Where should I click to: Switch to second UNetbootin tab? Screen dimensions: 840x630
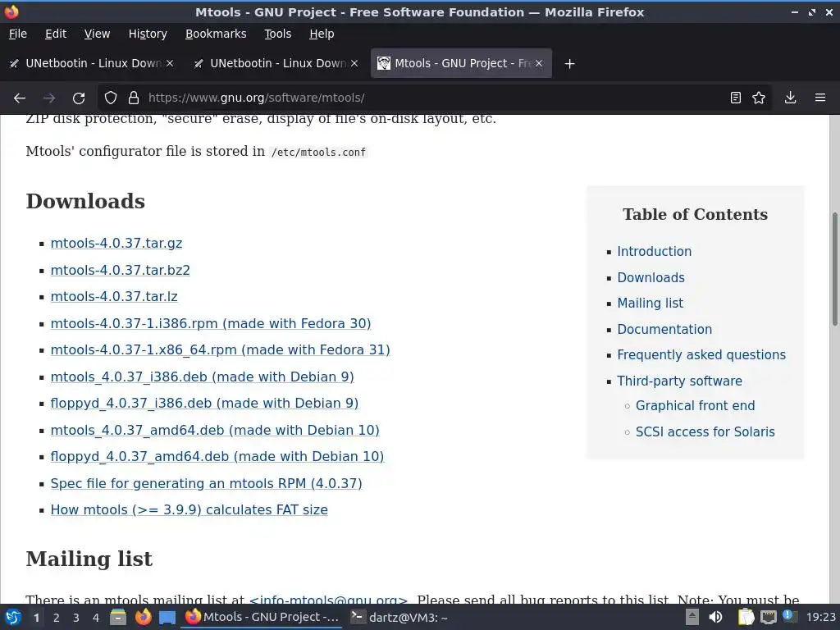[277, 63]
